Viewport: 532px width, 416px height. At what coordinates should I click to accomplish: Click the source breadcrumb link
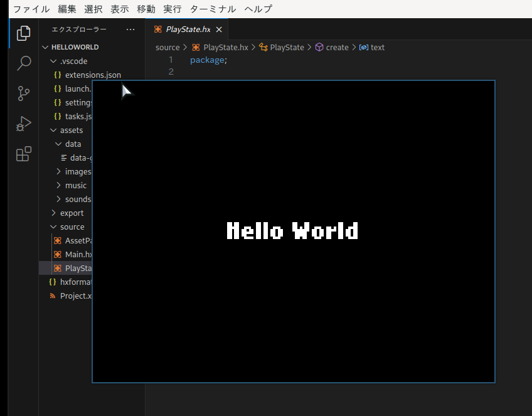(168, 47)
